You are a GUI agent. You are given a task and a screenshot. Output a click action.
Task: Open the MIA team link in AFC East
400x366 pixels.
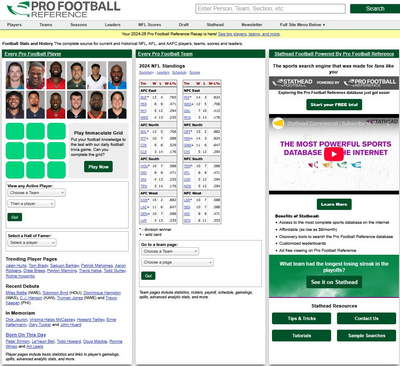pos(143,104)
